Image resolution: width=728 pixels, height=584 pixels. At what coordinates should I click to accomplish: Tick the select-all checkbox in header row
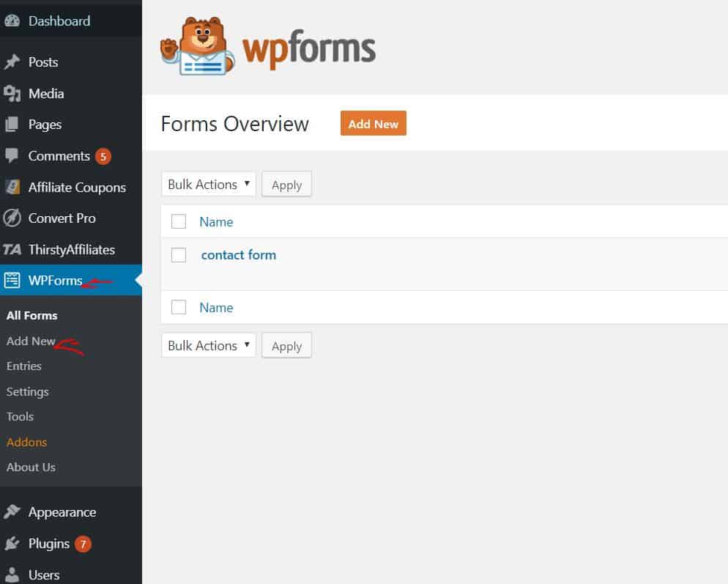(179, 221)
